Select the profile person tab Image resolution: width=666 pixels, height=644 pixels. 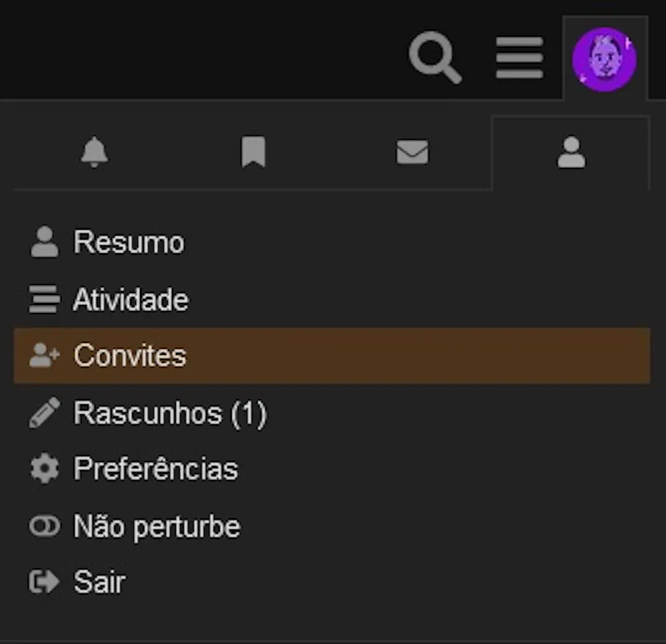pyautogui.click(x=571, y=153)
